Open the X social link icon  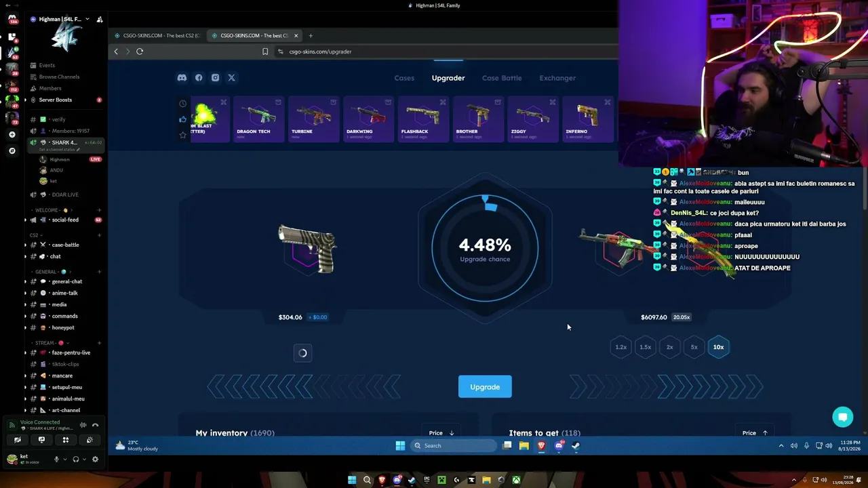point(231,78)
